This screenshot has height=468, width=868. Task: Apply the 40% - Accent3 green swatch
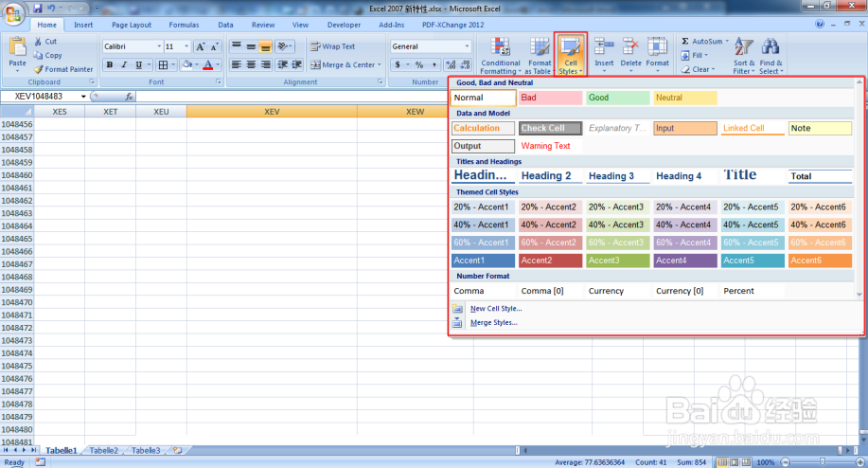tap(618, 225)
